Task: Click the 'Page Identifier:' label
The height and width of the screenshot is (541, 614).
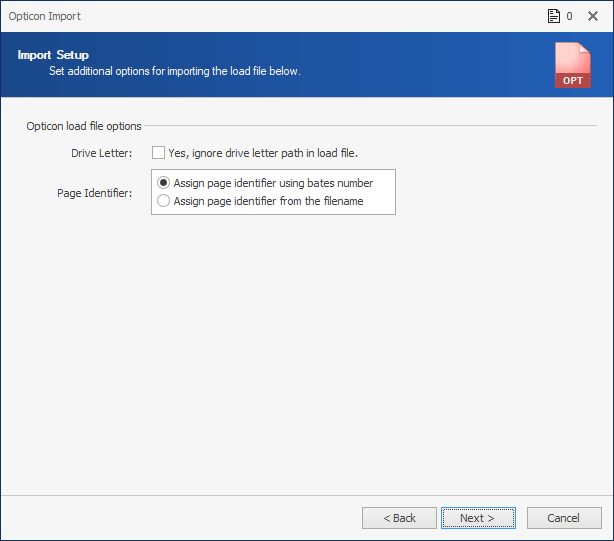Action: 94,193
